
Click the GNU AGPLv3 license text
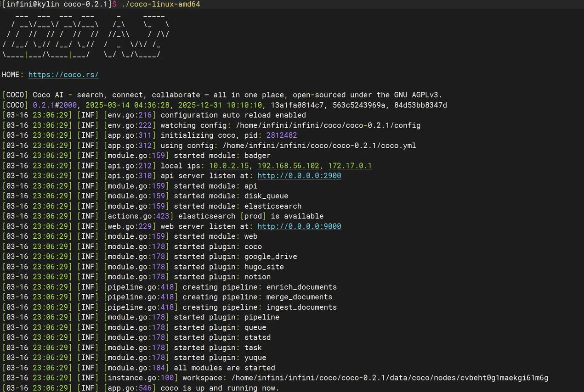tap(416, 95)
